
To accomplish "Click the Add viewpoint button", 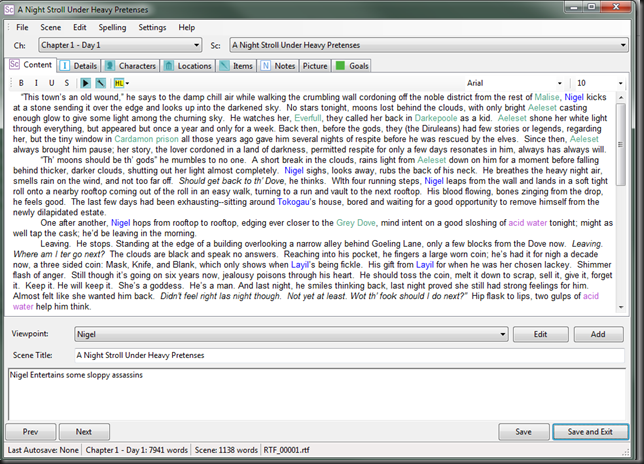I will point(598,334).
